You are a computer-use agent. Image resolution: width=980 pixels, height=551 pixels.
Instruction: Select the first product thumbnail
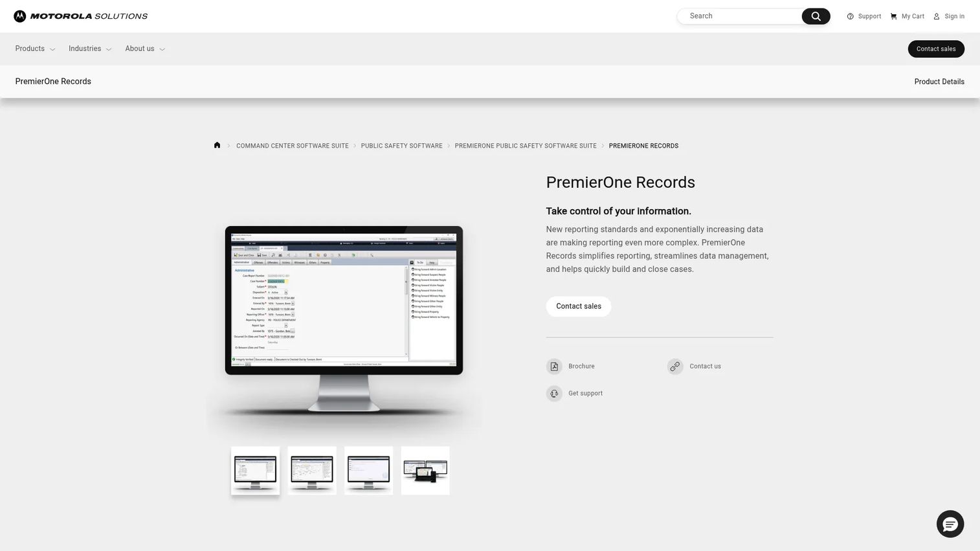pos(256,471)
